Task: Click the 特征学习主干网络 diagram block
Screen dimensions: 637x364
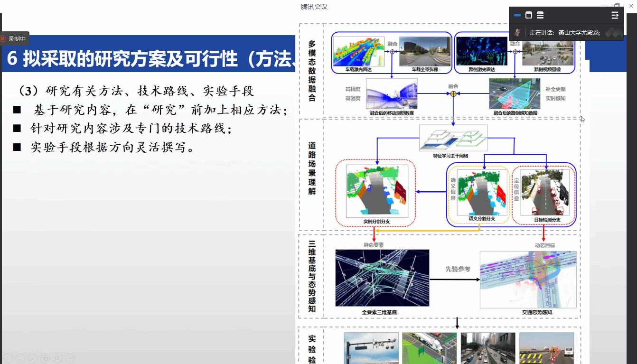Action: click(453, 138)
